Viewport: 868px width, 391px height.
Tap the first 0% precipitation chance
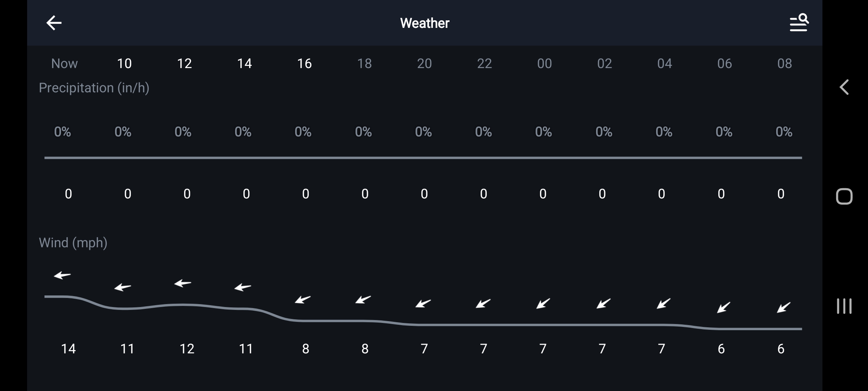click(x=63, y=132)
